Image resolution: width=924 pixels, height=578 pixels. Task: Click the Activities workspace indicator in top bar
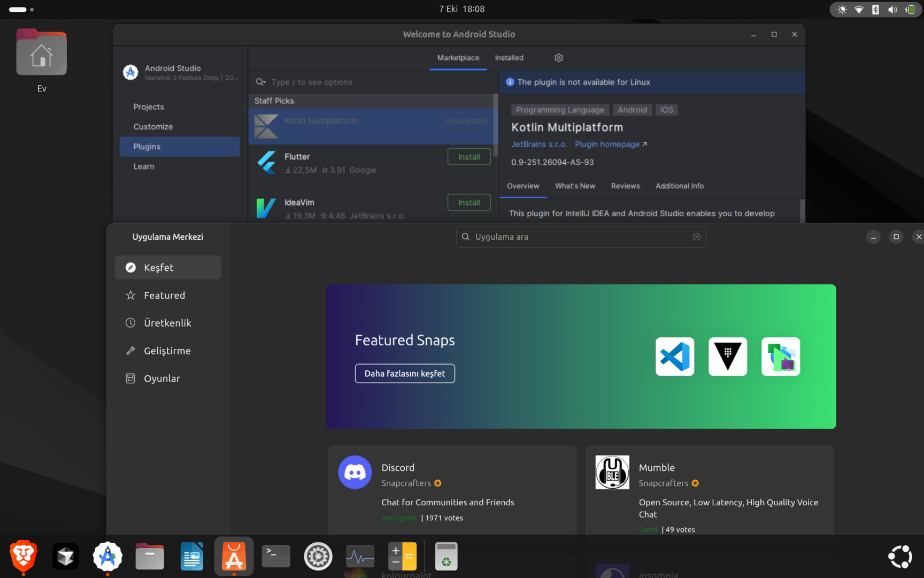click(x=21, y=10)
